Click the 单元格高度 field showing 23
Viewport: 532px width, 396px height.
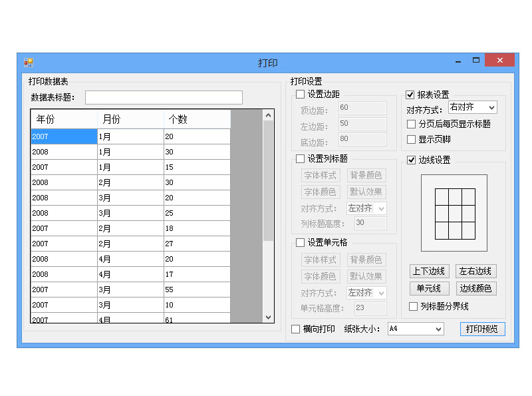click(370, 308)
